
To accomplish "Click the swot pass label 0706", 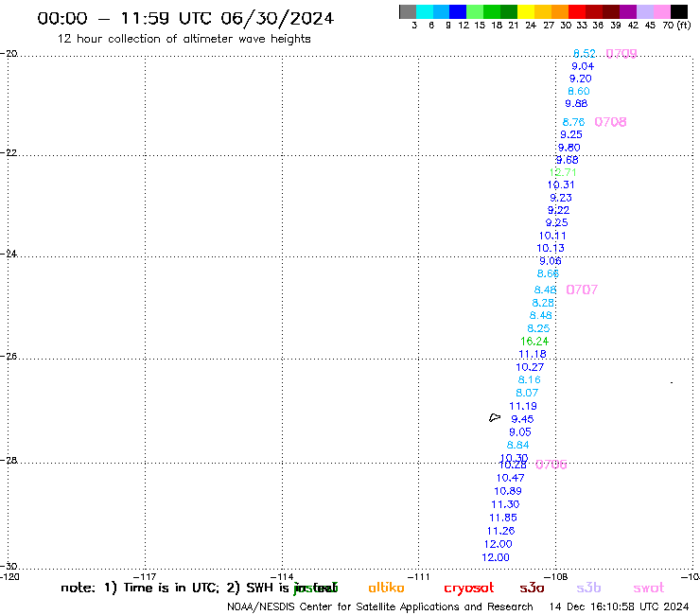I will pyautogui.click(x=551, y=465).
